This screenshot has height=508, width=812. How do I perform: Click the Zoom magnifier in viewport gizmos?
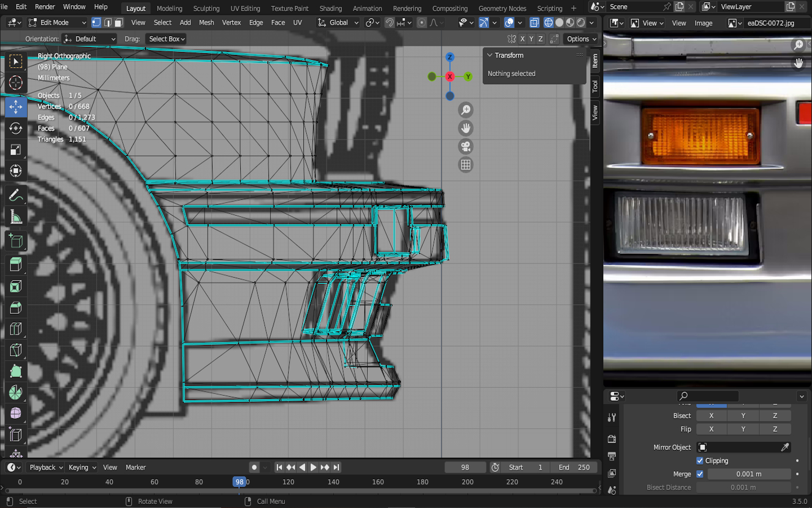466,110
